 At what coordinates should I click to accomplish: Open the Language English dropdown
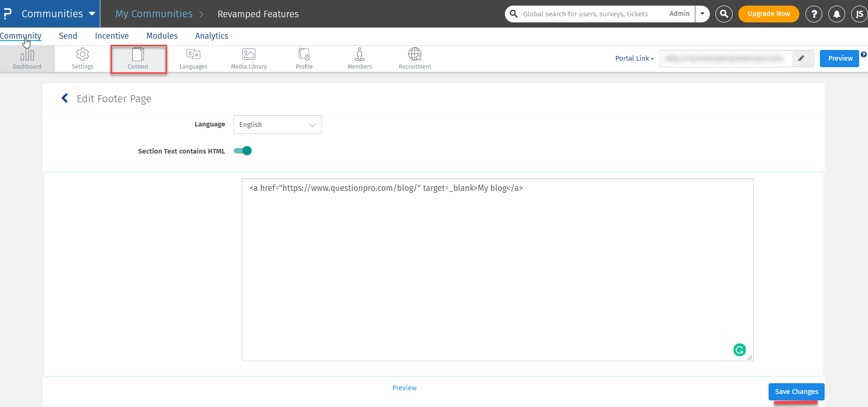[278, 125]
